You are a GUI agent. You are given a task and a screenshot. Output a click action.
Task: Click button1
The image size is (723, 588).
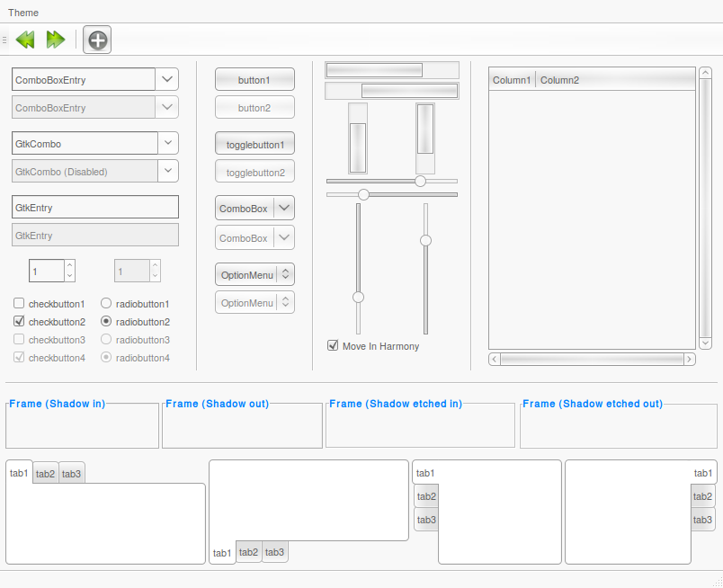pos(254,79)
